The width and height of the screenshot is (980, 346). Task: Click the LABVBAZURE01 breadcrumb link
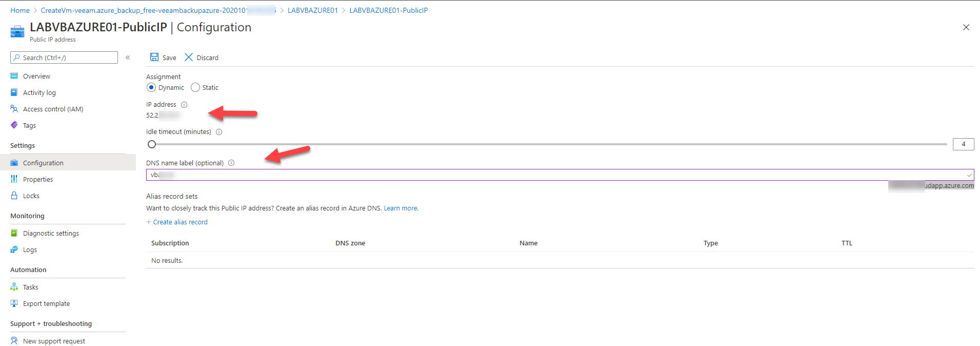(x=313, y=10)
